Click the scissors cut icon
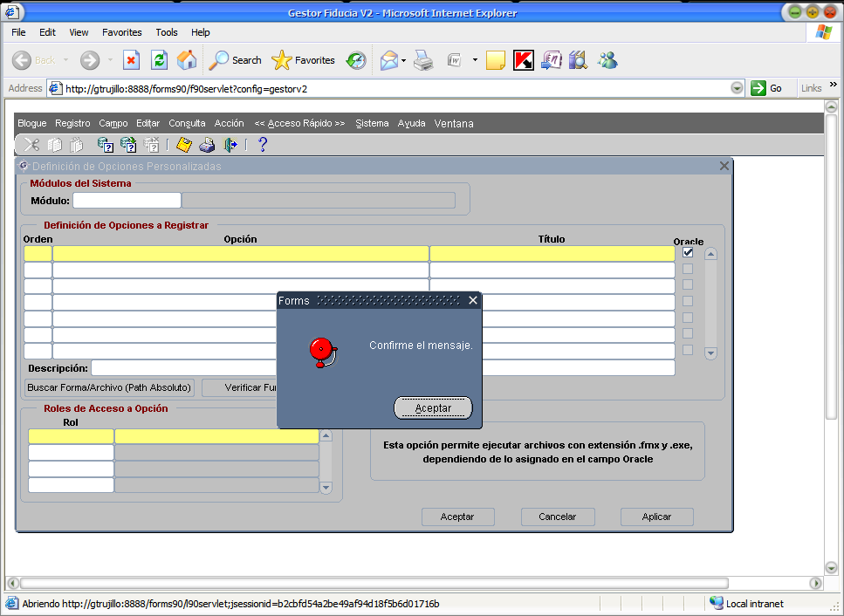This screenshot has height=616, width=844. [x=31, y=145]
